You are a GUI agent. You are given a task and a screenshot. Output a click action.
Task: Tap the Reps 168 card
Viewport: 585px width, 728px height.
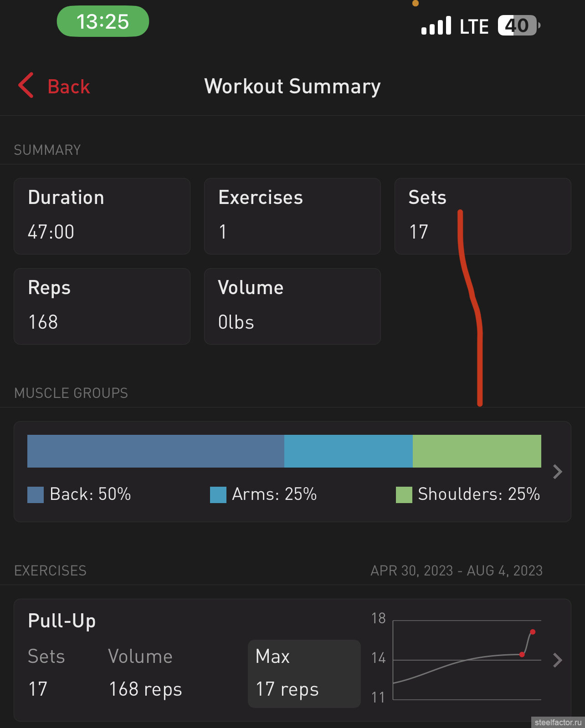[x=102, y=306]
